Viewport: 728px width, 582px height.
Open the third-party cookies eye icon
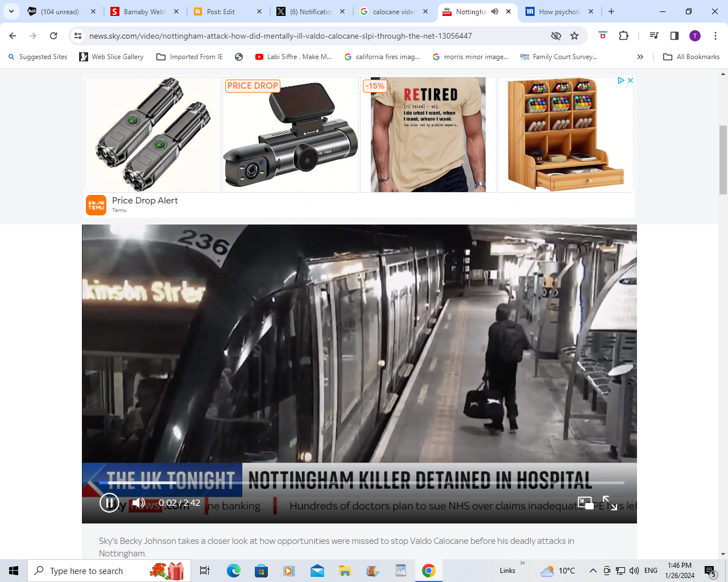556,36
